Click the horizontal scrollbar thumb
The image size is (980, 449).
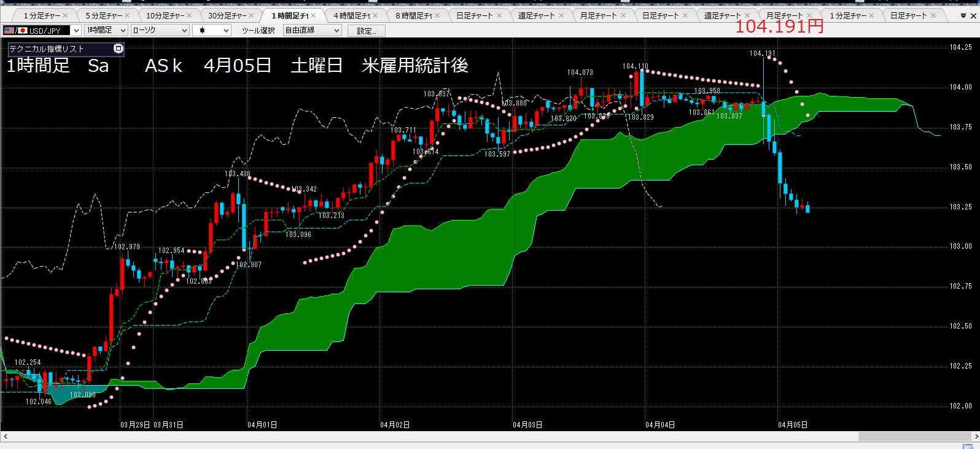tap(914, 437)
